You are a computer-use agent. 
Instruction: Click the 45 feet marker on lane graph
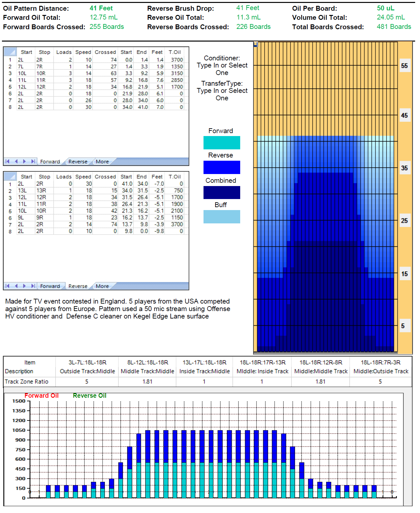[404, 116]
